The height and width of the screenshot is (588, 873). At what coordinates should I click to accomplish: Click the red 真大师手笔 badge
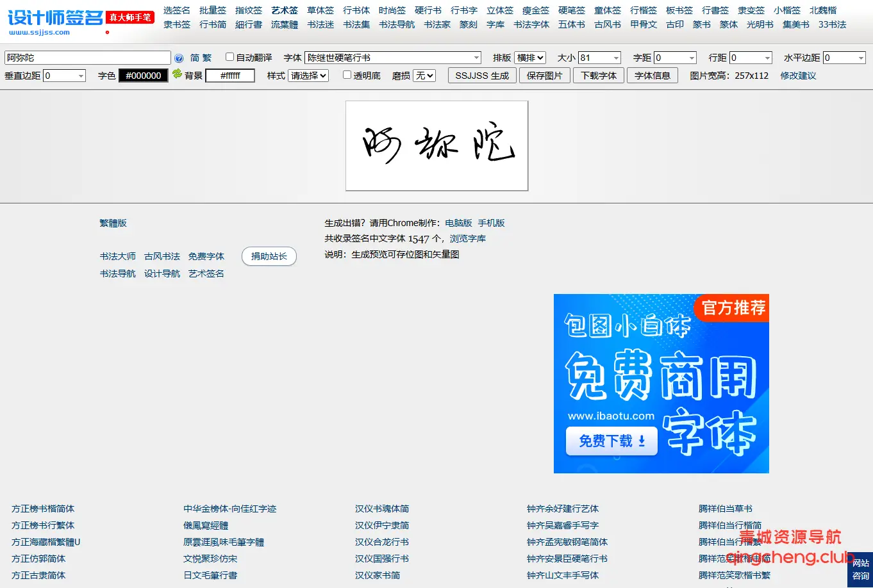(129, 17)
